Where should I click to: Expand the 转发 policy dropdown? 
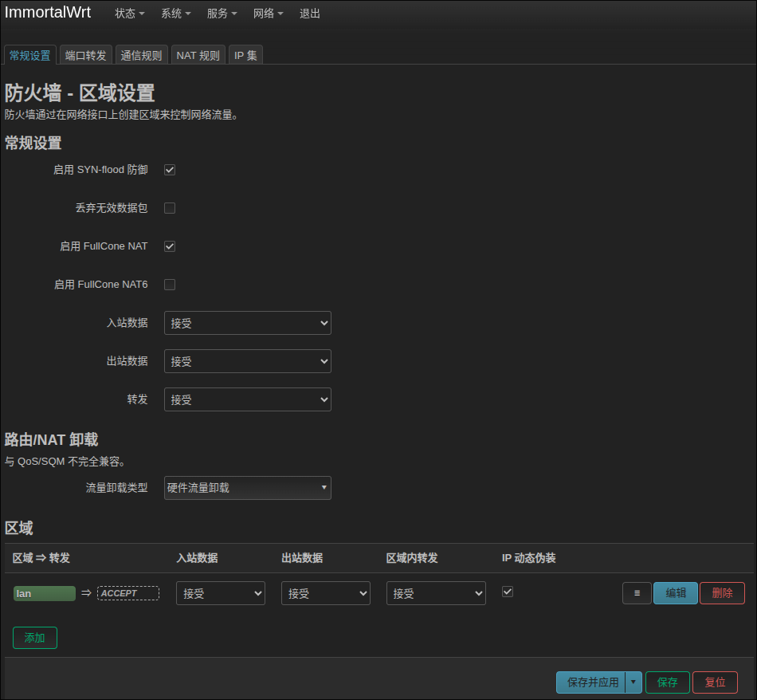pos(247,399)
